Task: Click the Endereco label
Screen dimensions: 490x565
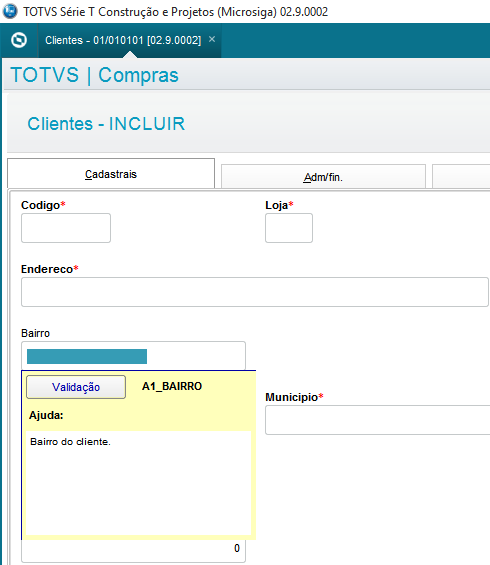Action: [50, 269]
